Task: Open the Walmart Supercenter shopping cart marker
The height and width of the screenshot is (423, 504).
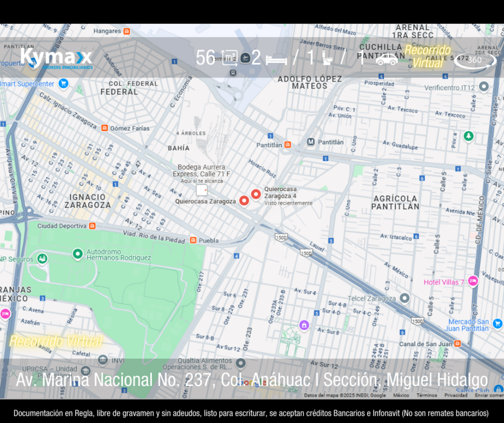Action: pyautogui.click(x=64, y=84)
